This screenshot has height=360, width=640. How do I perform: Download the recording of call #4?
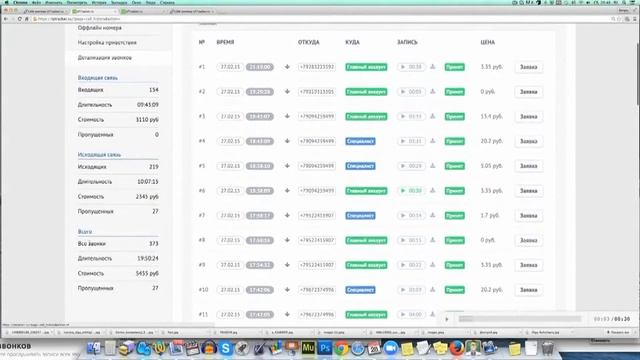pos(433,141)
